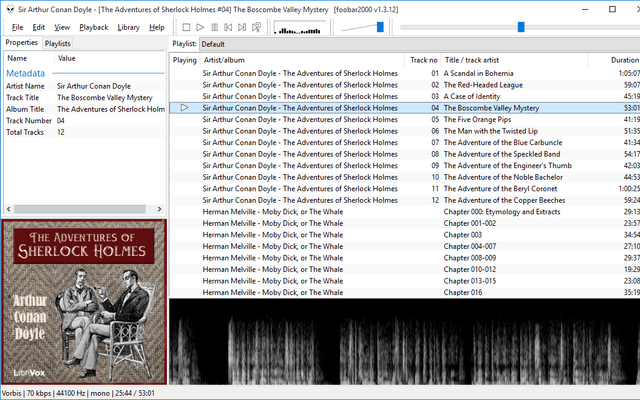The image size is (640, 400).
Task: Select The Man with the Twisted Lip
Action: [405, 131]
